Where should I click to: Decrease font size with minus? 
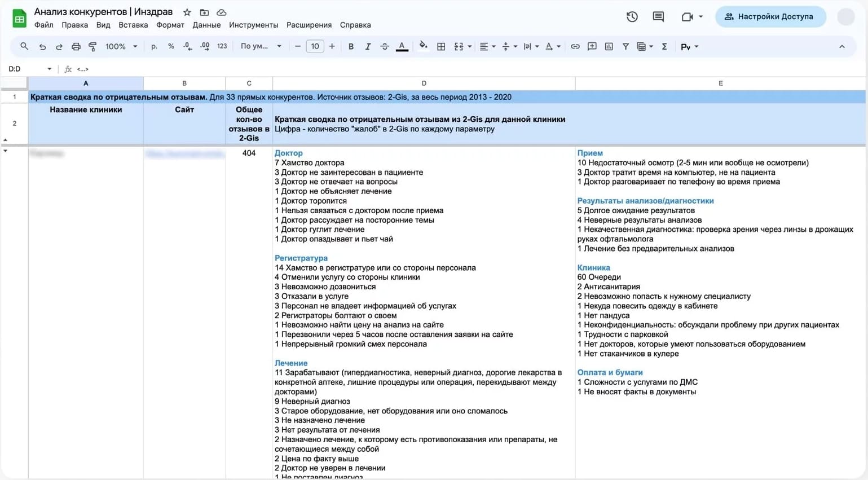[x=298, y=46]
